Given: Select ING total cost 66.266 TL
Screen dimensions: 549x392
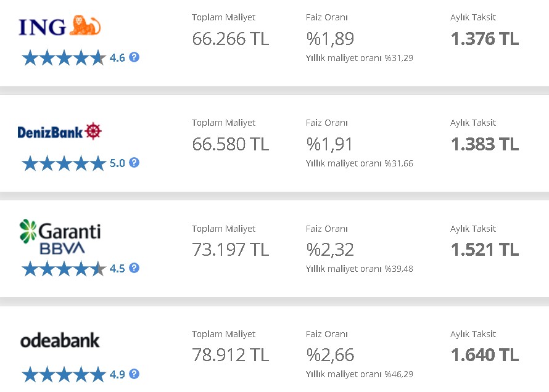Looking at the screenshot, I should point(230,38).
